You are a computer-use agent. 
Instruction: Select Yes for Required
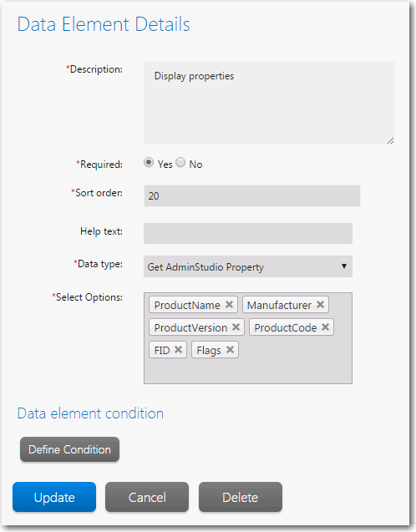pyautogui.click(x=149, y=163)
